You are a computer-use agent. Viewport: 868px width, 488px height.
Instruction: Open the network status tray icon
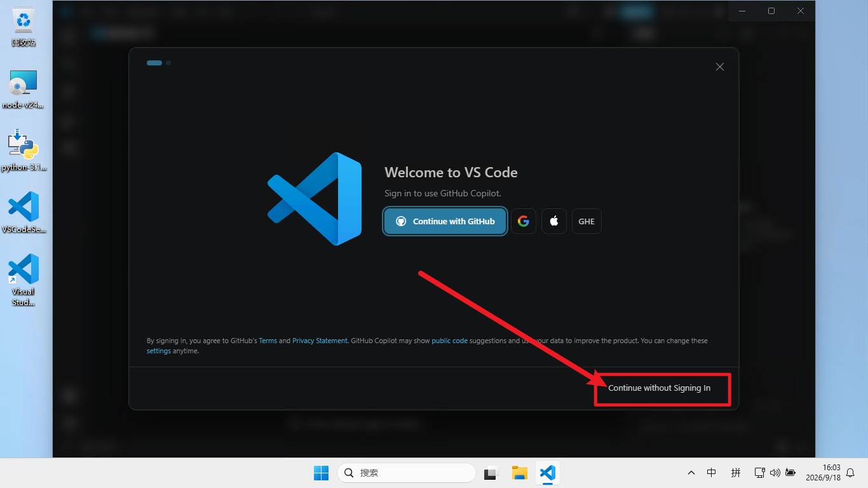(759, 473)
